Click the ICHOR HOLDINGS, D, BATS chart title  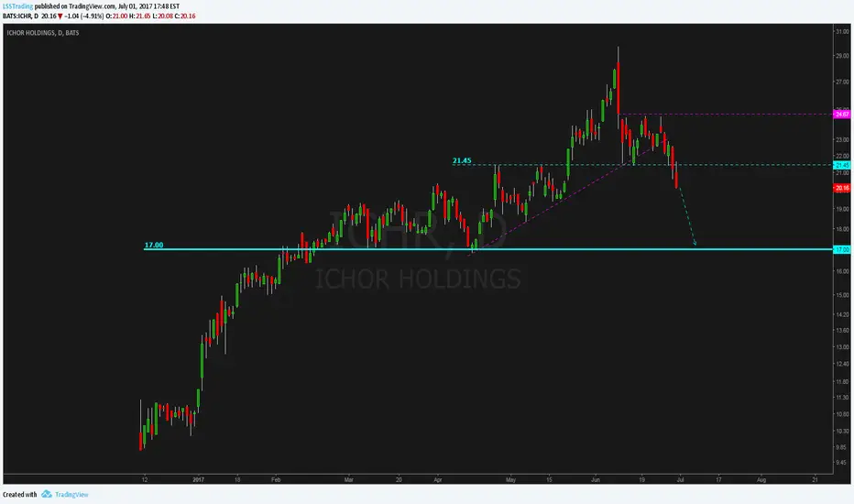coord(43,33)
